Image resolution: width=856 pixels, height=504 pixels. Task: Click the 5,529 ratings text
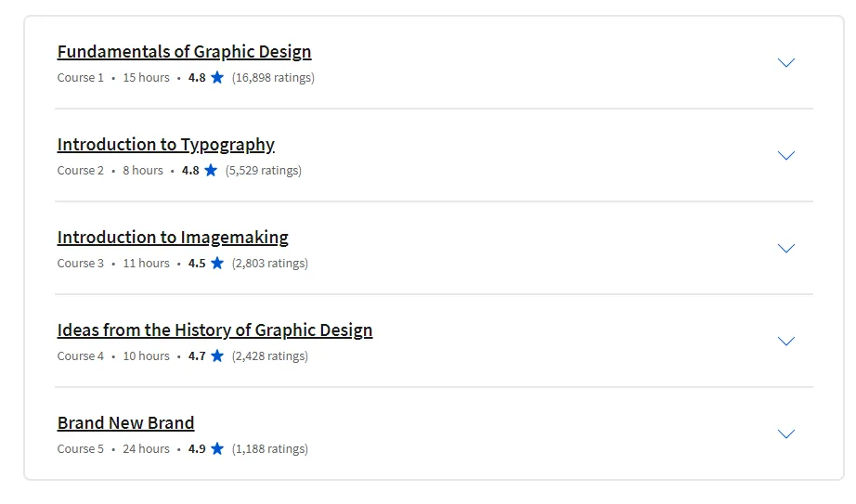pyautogui.click(x=264, y=171)
